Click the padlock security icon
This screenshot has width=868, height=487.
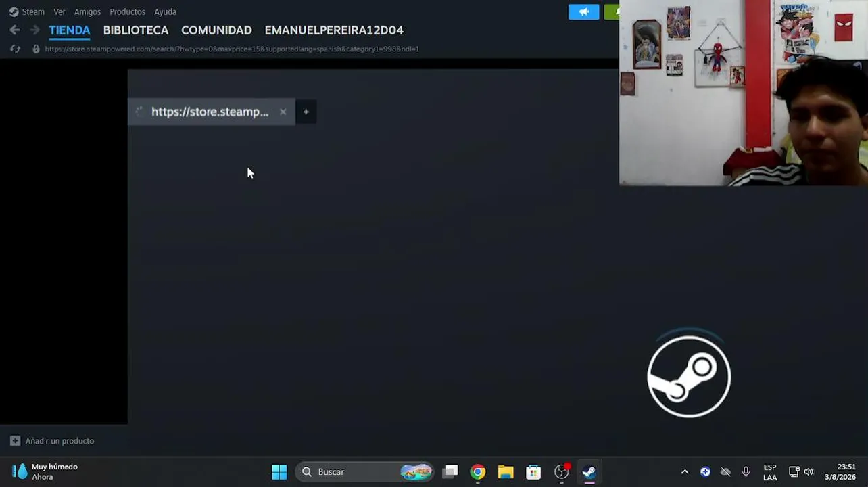(x=36, y=49)
